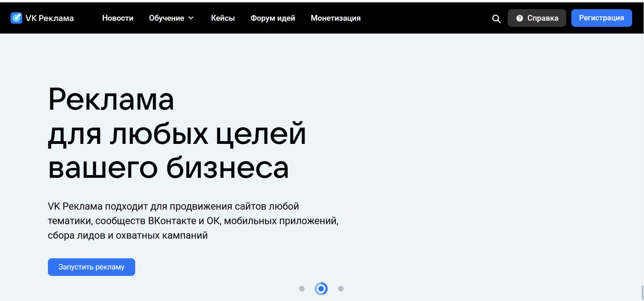Switch to the third carousel slide dot

[341, 289]
